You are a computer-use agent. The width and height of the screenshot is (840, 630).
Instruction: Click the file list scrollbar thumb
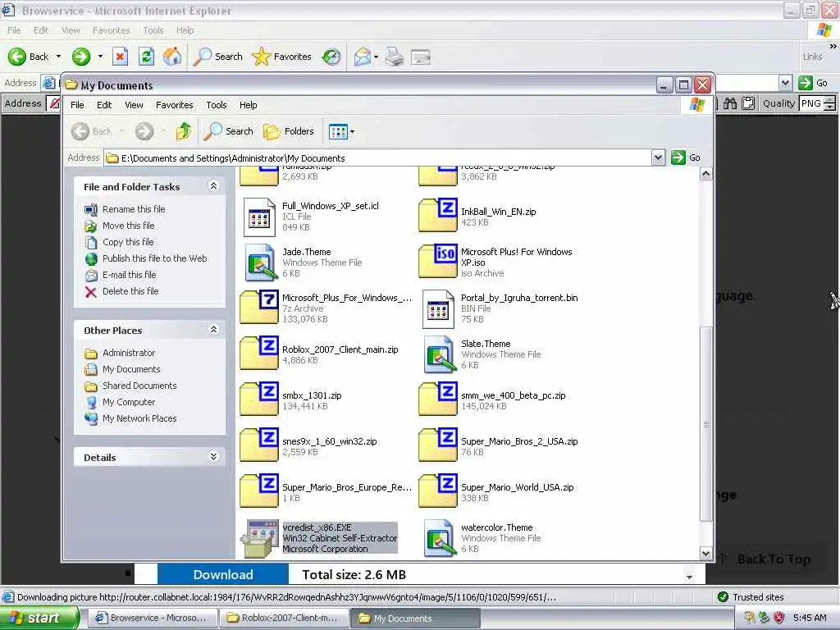click(706, 424)
